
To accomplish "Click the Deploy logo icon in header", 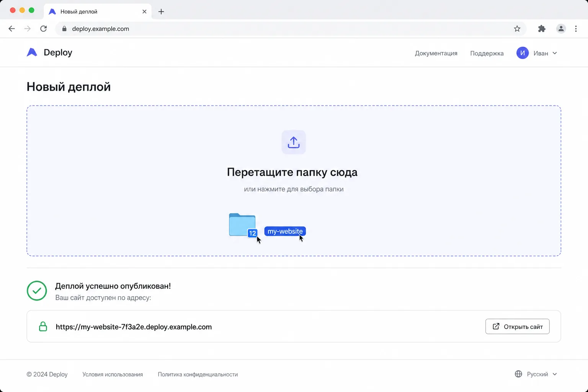I will (x=32, y=52).
